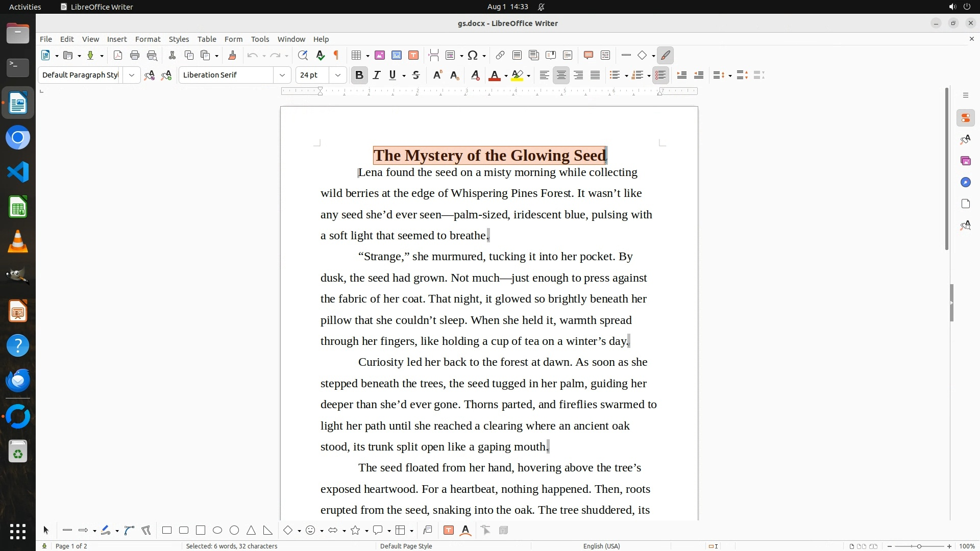Open the Find & Replace tool
This screenshot has height=551, width=980.
tap(303, 56)
